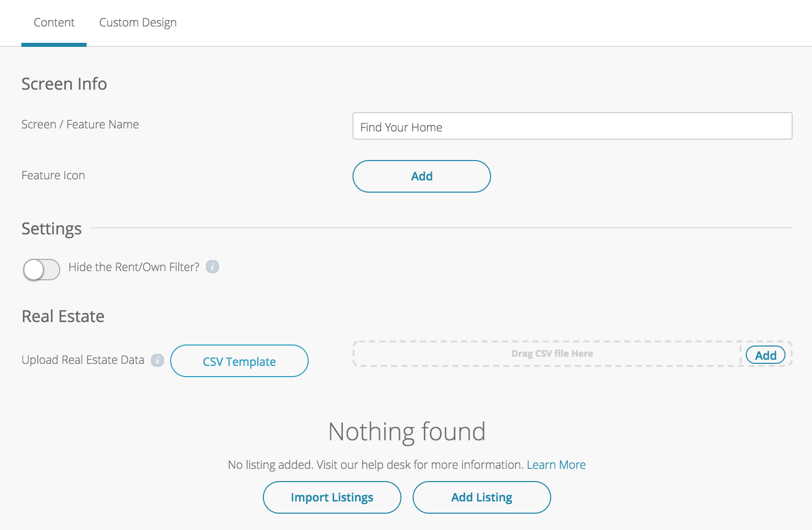Click the Feature Icon label
The height and width of the screenshot is (530, 812).
click(x=53, y=175)
